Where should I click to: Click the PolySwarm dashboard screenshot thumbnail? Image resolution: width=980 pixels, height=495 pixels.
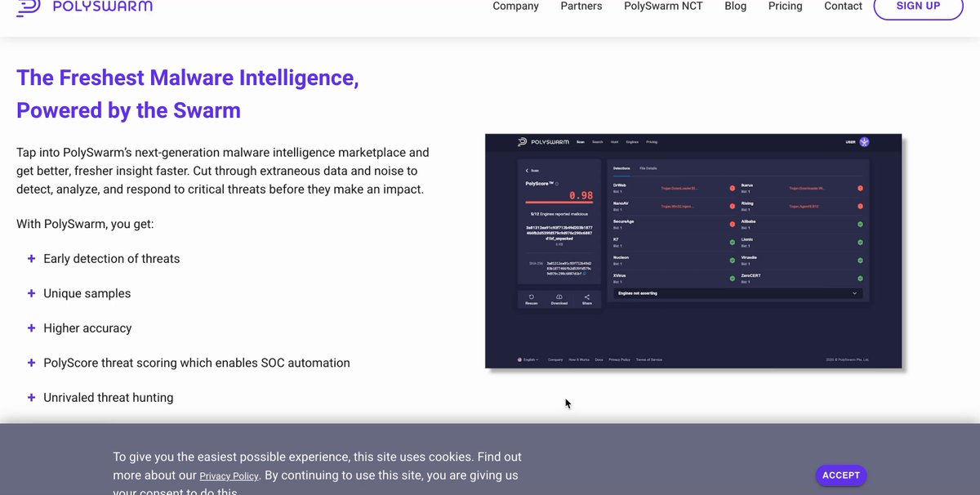pos(693,251)
